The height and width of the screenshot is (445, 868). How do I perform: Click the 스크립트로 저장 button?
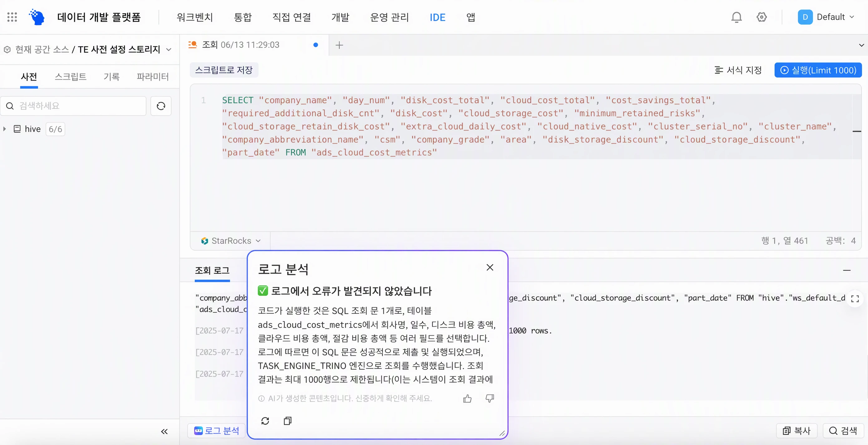[x=224, y=70]
